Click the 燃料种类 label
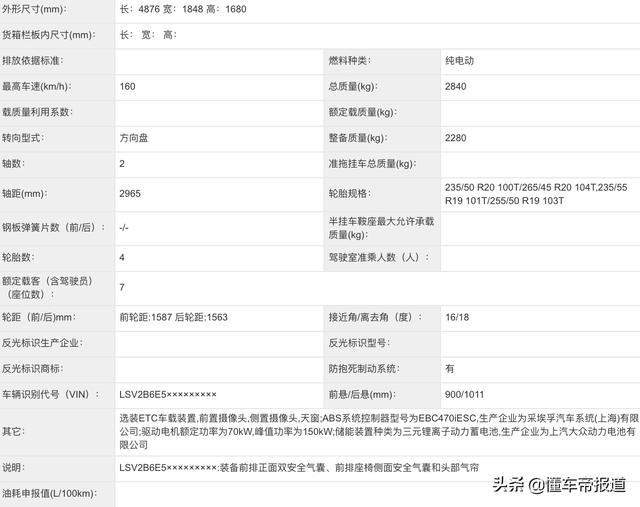The image size is (640, 507). coord(350,60)
